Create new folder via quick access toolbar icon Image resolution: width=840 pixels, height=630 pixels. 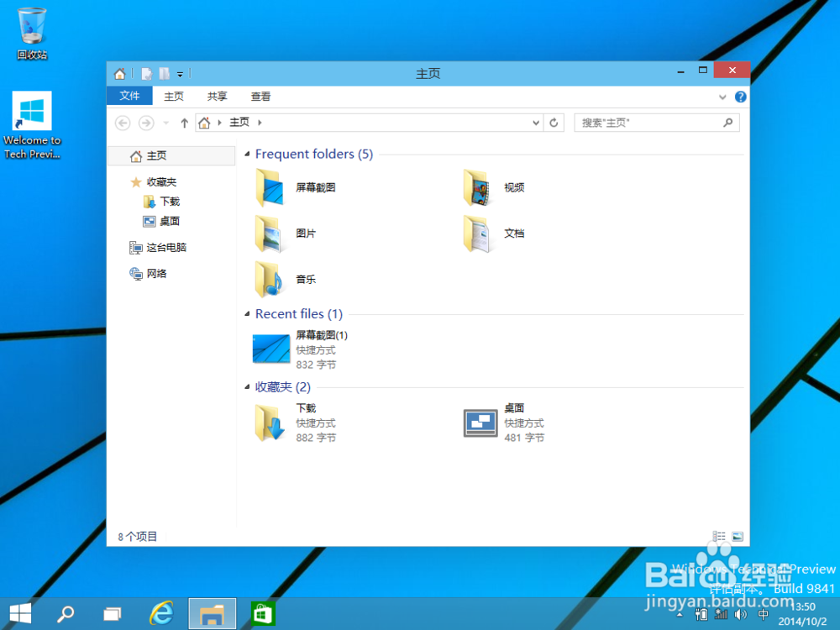(x=165, y=73)
